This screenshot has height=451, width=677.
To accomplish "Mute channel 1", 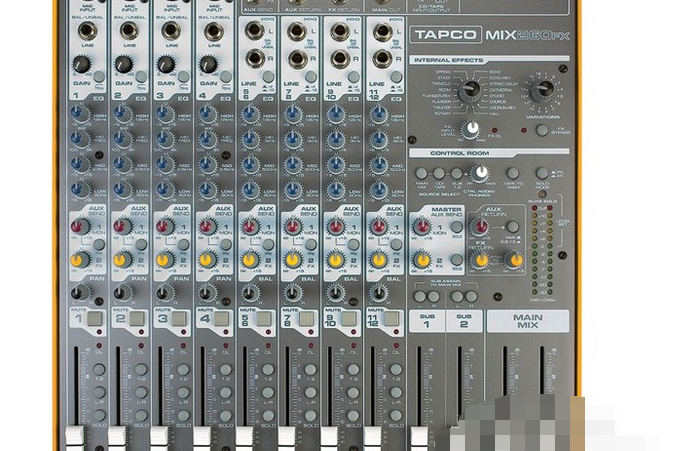I will pyautogui.click(x=95, y=319).
